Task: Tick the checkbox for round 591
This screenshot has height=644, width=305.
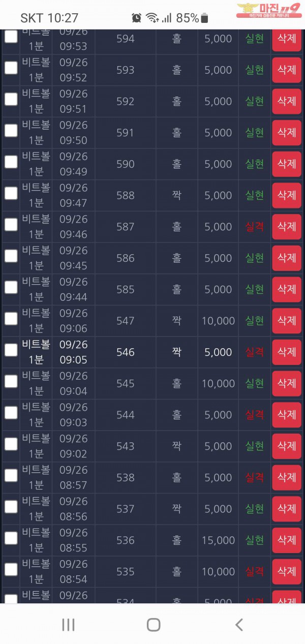Action: (x=11, y=131)
